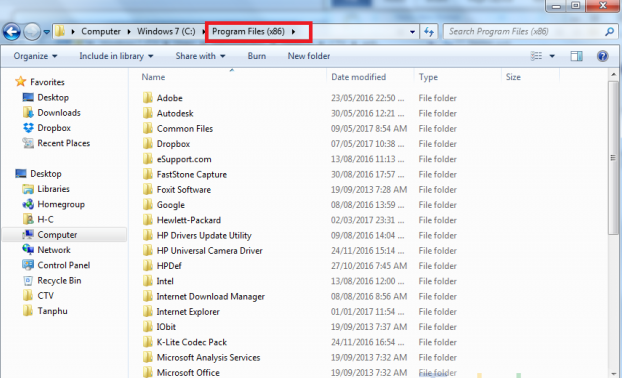Create a New folder
Screen dimensions: 622x384
tap(309, 56)
